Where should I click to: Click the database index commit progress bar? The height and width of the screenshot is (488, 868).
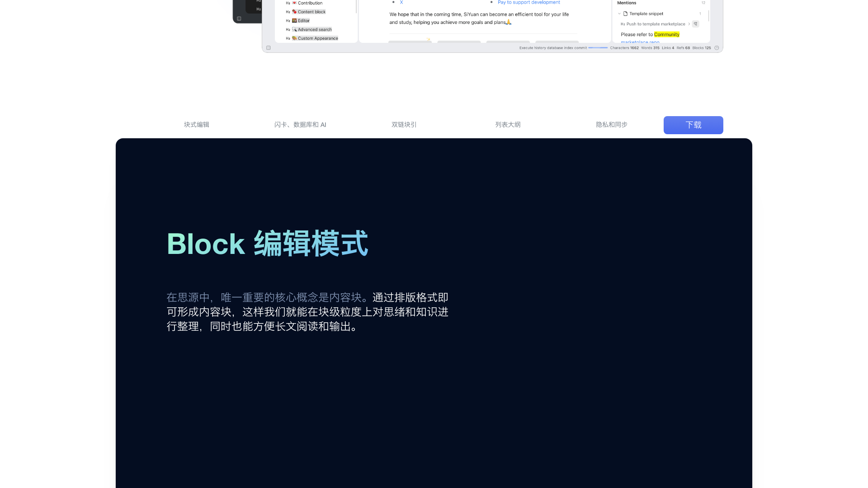[598, 48]
